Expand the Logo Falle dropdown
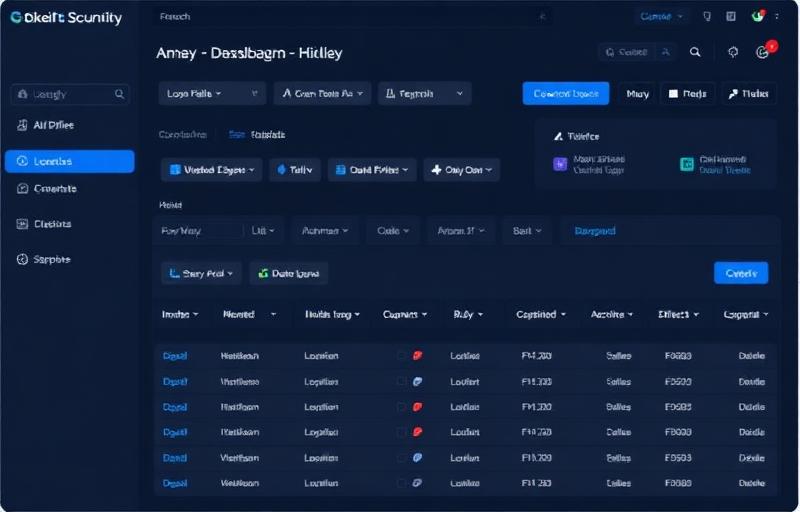Screen dimensions: 800x512 pos(212,93)
